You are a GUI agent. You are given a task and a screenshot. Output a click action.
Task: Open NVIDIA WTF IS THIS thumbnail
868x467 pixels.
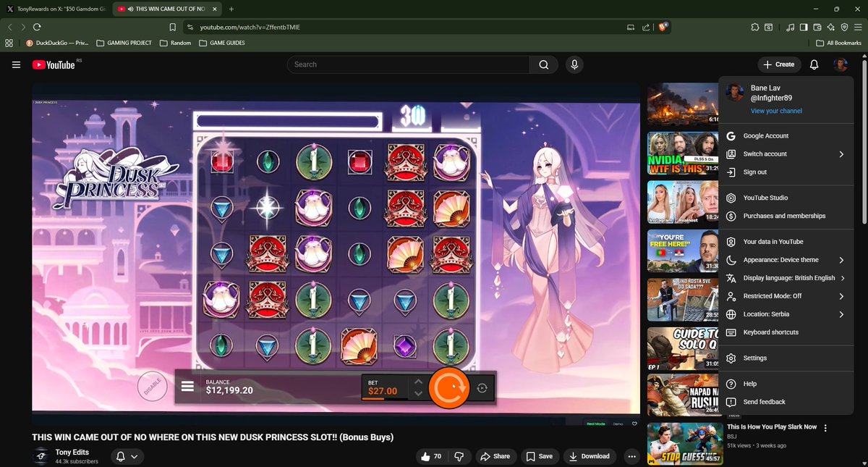pos(683,152)
